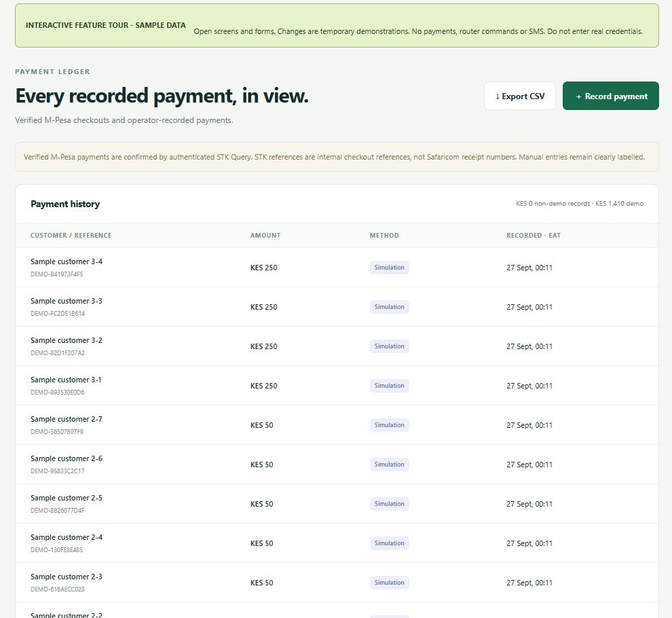Open the Sample customer 2-5 row
Image resolution: width=672 pixels, height=618 pixels.
(337, 504)
